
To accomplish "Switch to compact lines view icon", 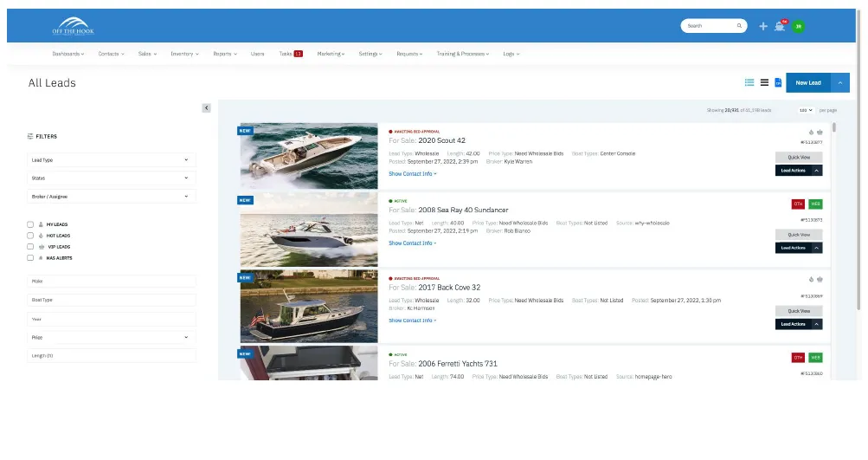I will coord(764,82).
